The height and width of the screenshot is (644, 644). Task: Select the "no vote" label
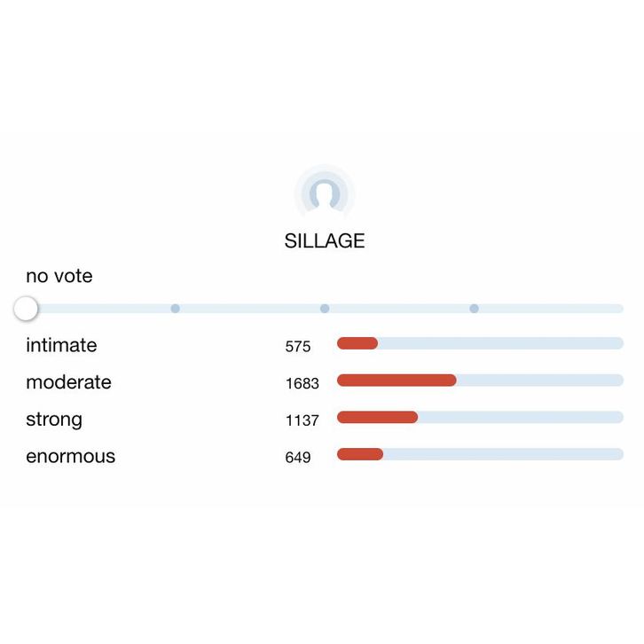click(59, 276)
